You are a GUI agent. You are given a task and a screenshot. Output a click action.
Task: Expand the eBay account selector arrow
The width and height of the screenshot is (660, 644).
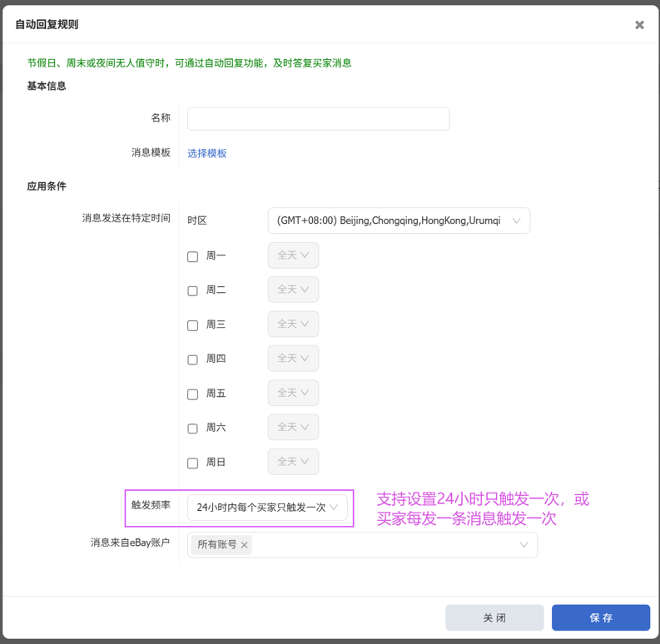pyautogui.click(x=524, y=545)
